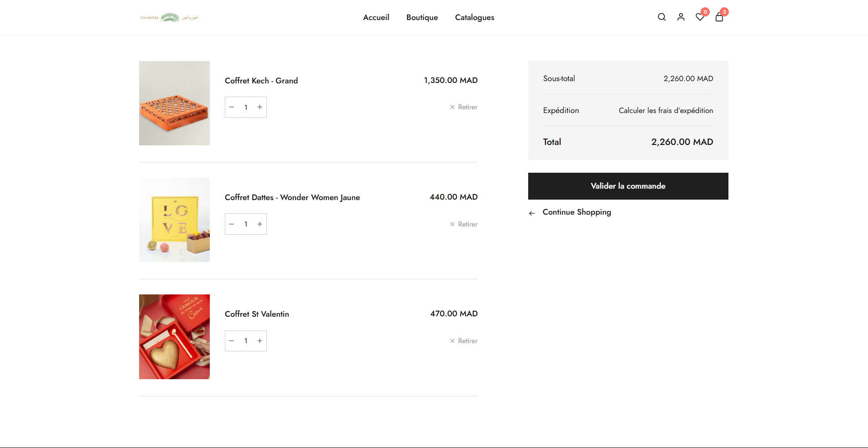Expand Calculer les frais d'expédition
The height and width of the screenshot is (448, 868).
tap(665, 111)
